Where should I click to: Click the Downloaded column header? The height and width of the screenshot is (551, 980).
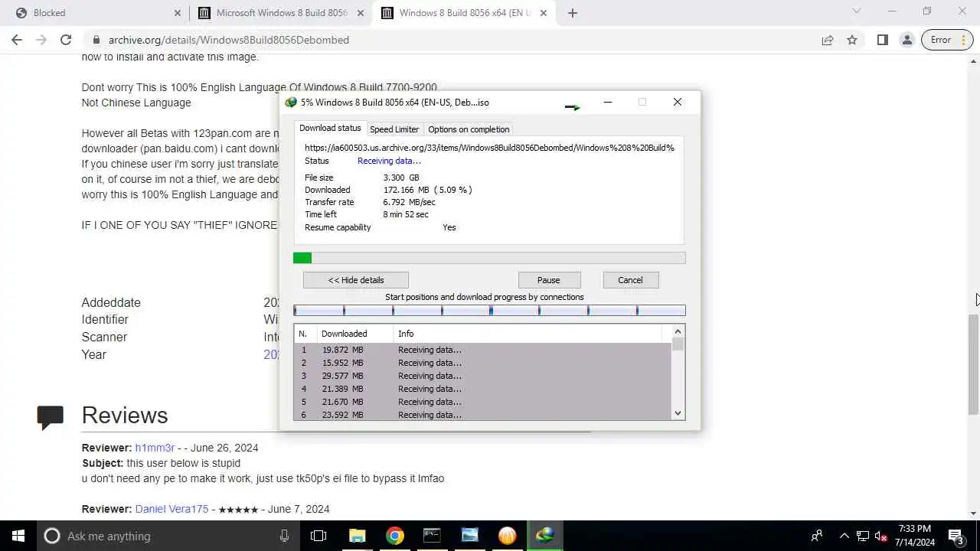[x=355, y=334]
